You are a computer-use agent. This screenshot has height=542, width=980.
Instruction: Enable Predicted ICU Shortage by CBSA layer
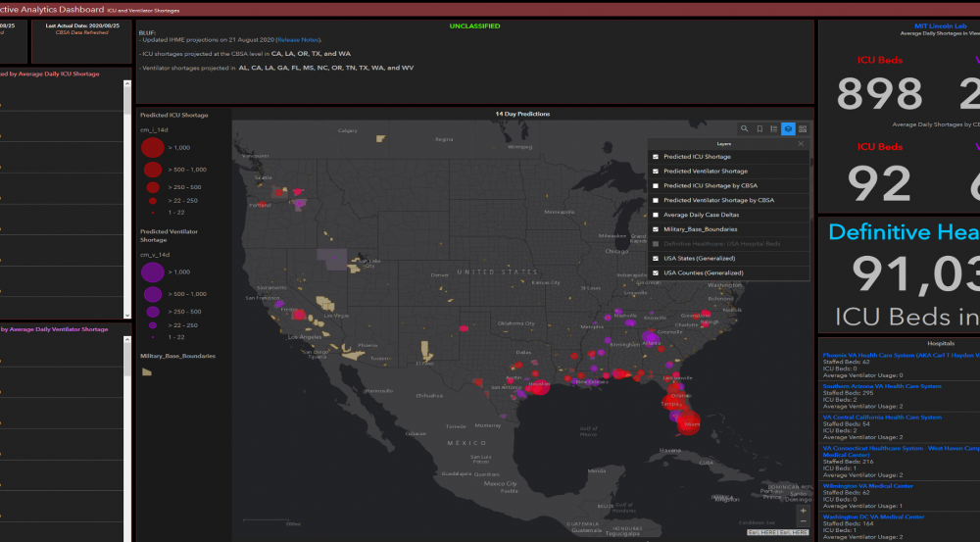click(656, 185)
